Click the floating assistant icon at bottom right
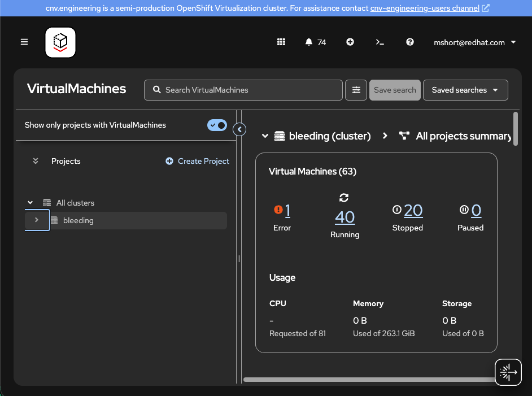 pos(508,372)
